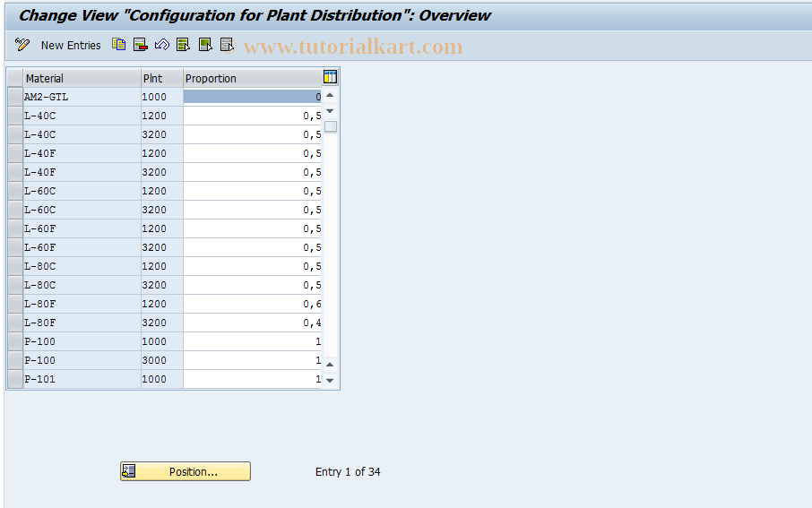Screen dimensions: 812x508
Task: Select row marker for AM2-GTL
Action: point(15,97)
